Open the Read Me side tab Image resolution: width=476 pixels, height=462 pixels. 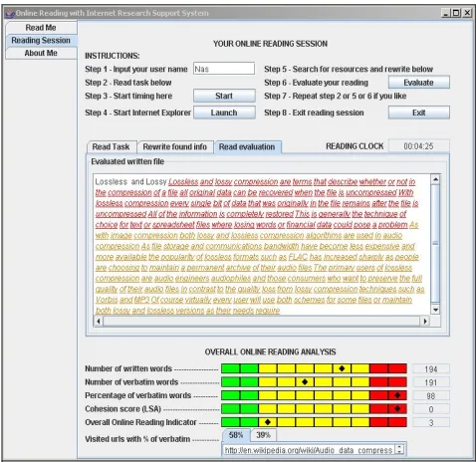click(x=41, y=28)
